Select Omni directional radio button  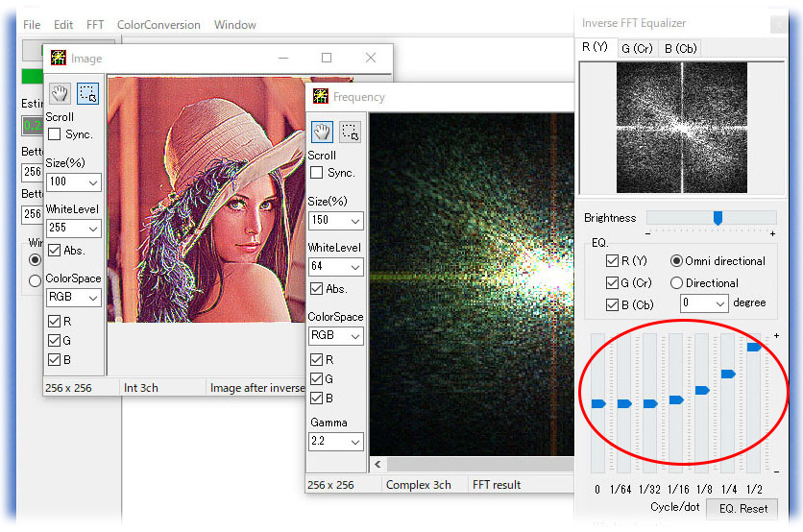(676, 260)
